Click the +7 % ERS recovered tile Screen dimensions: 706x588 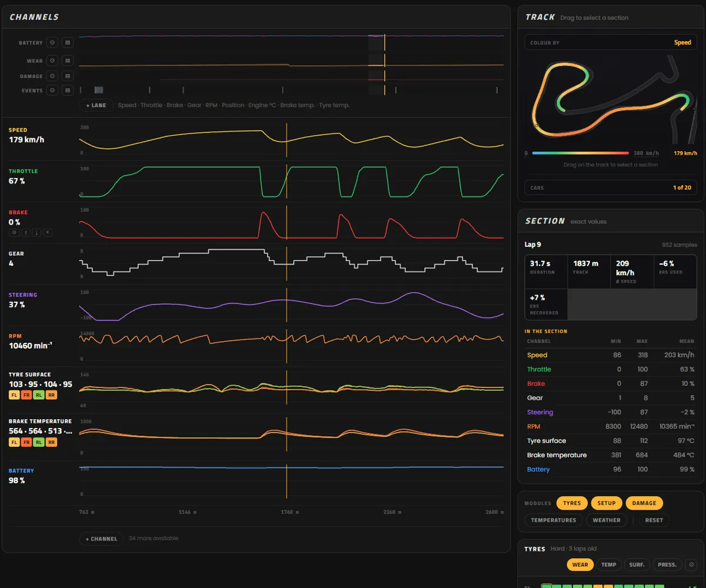click(546, 305)
